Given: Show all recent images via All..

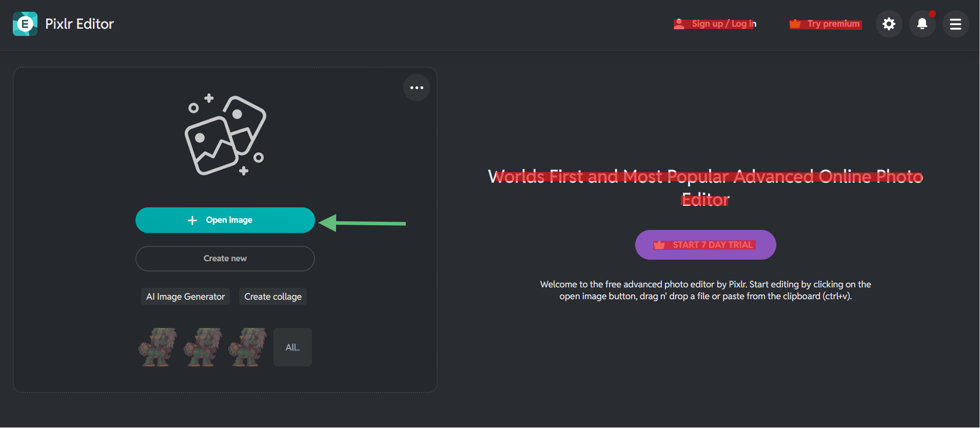Looking at the screenshot, I should coord(292,347).
